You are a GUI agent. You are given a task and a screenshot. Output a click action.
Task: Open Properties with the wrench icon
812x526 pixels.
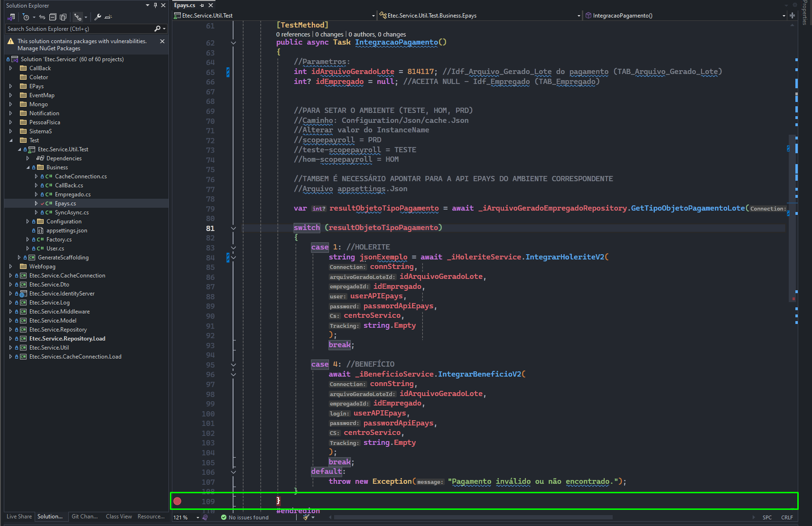point(98,17)
